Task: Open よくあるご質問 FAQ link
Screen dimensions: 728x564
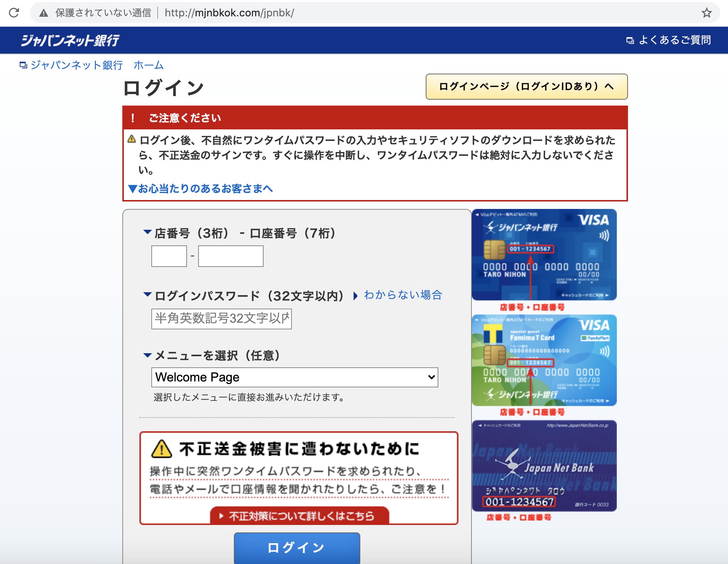Action: tap(674, 40)
